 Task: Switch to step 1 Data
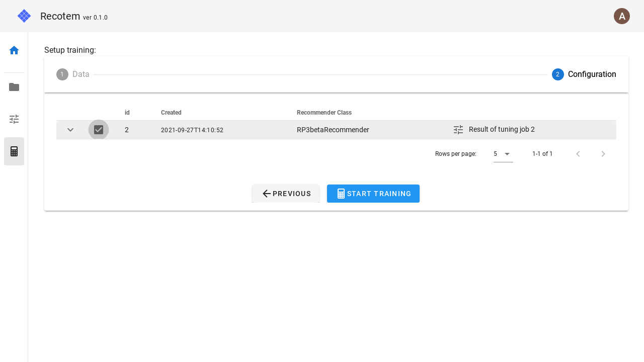coord(73,74)
